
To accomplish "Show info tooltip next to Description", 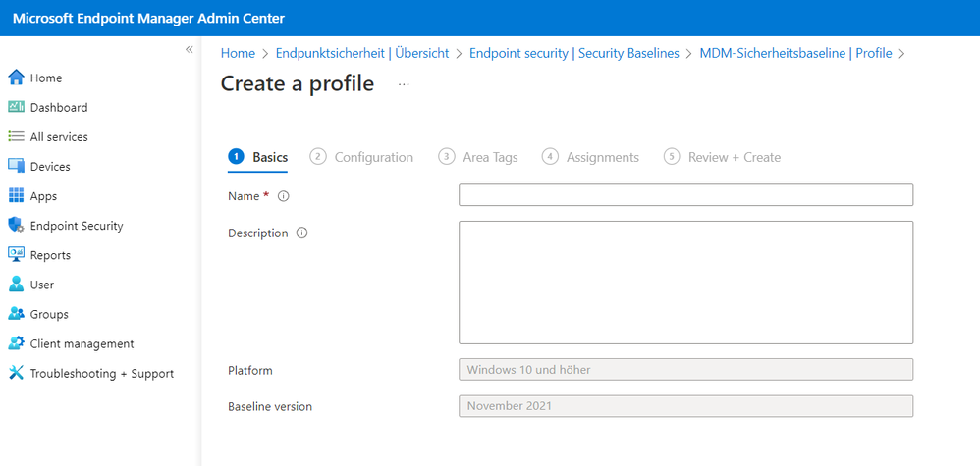I will [301, 233].
